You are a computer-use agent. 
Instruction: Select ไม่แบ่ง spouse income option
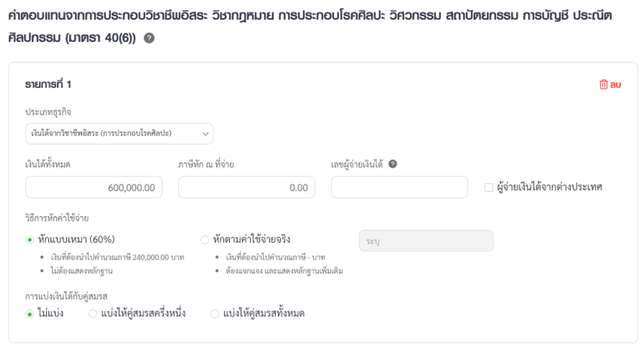coord(30,314)
